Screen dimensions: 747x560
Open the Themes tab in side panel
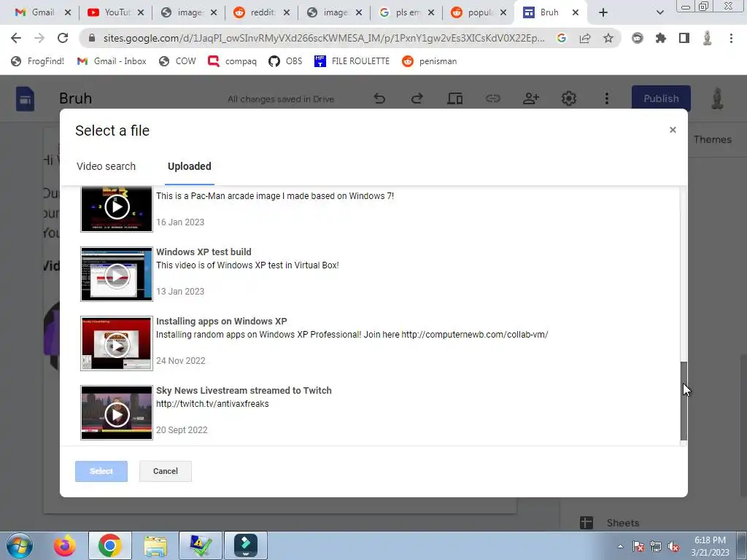pyautogui.click(x=712, y=139)
